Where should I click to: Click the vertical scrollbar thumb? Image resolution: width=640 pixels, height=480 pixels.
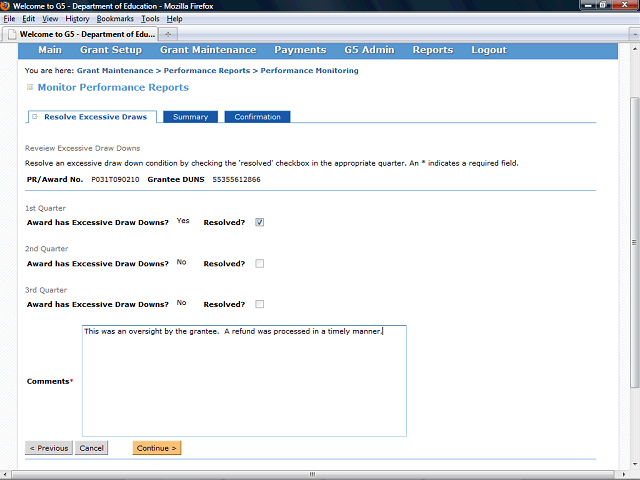click(x=634, y=242)
